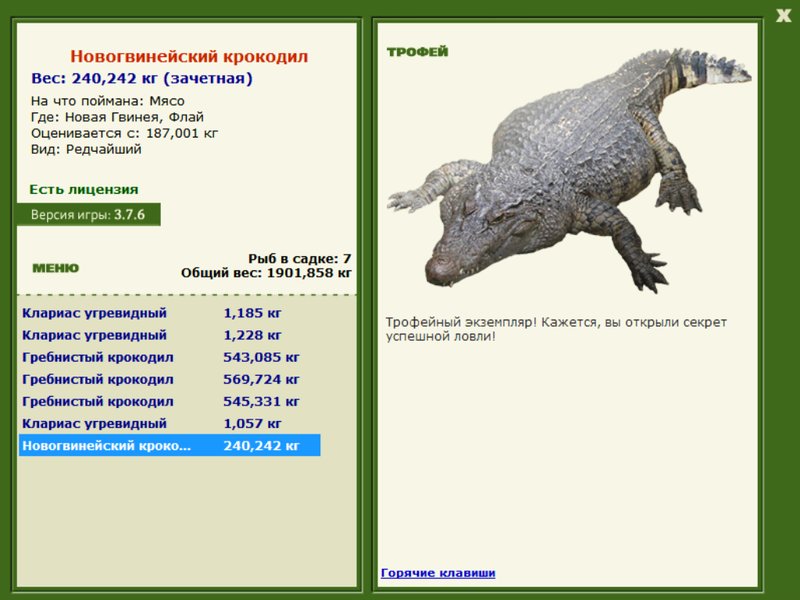
Task: Click the Оценивается с: 187,001 кг line
Action: point(124,134)
